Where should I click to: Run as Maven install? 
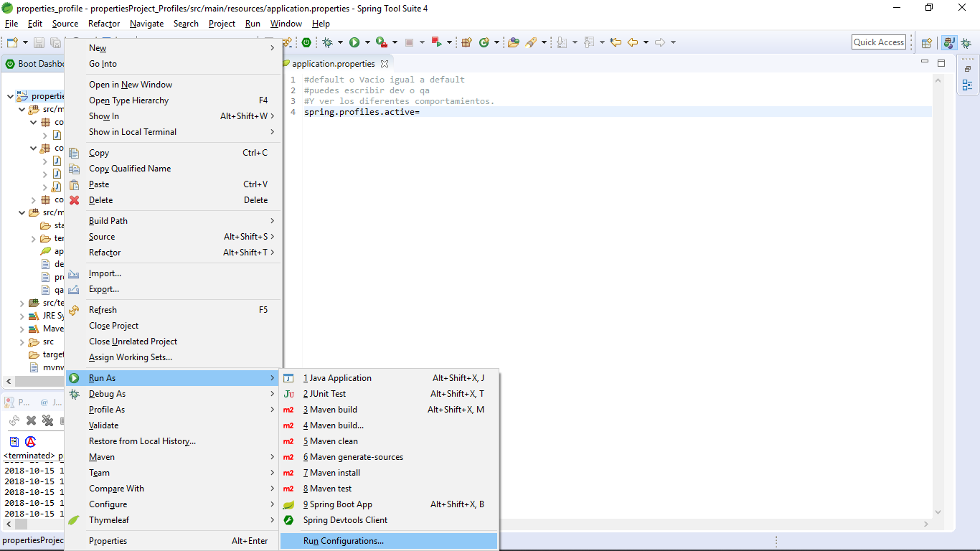coord(388,473)
